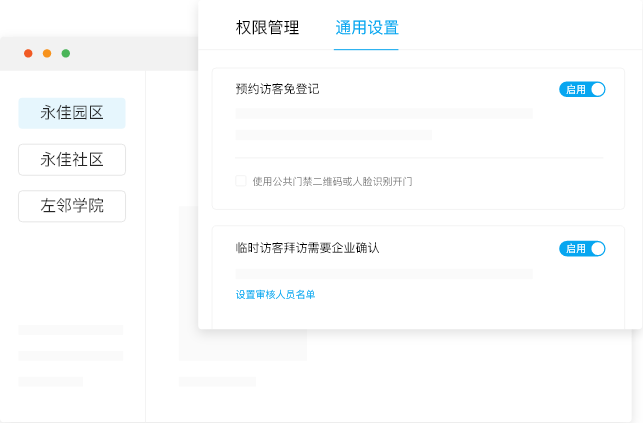Toggle the 临时访客拜访需要企业确认 启用 switch
The width and height of the screenshot is (643, 423).
(x=582, y=248)
